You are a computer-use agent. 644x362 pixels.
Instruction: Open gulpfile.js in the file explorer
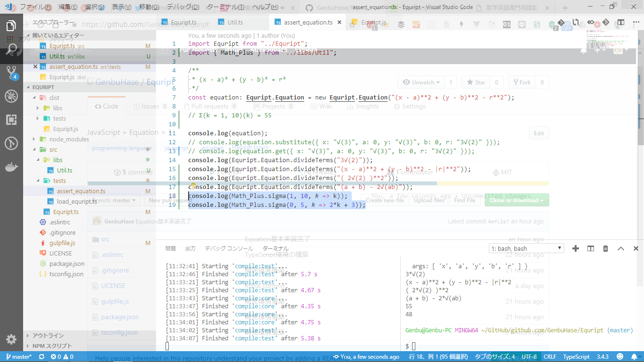coord(62,243)
